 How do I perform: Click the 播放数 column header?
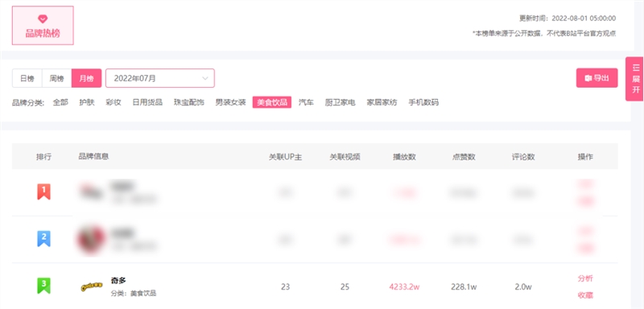point(404,157)
